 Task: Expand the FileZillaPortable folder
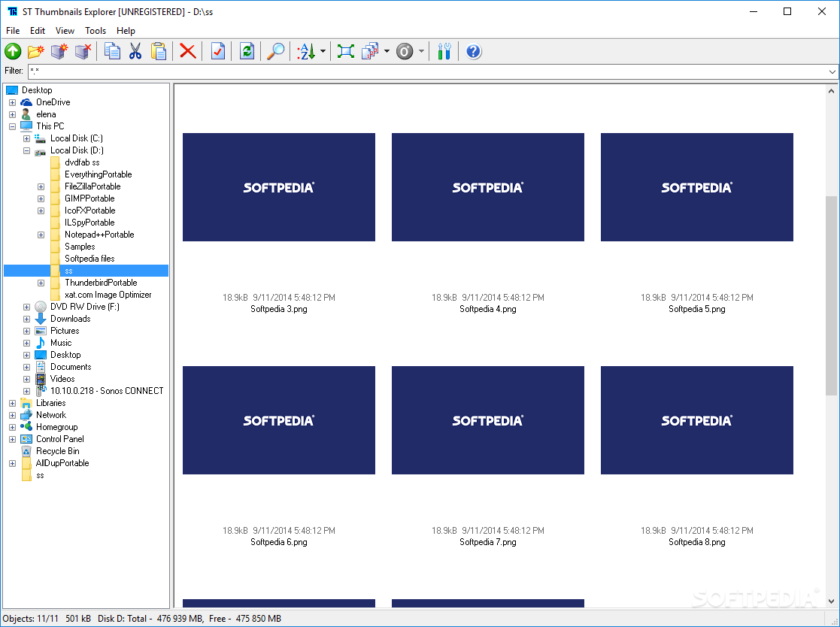(41, 187)
